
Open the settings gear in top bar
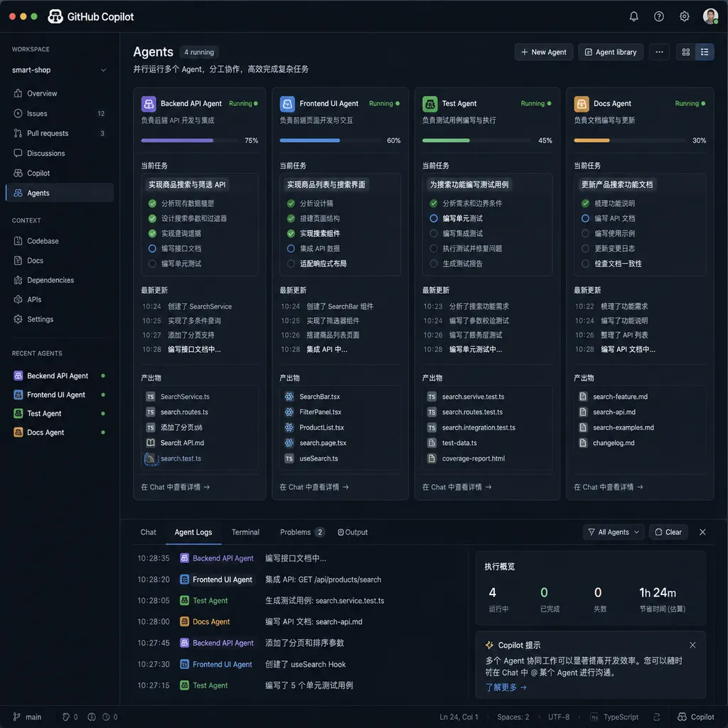click(685, 17)
